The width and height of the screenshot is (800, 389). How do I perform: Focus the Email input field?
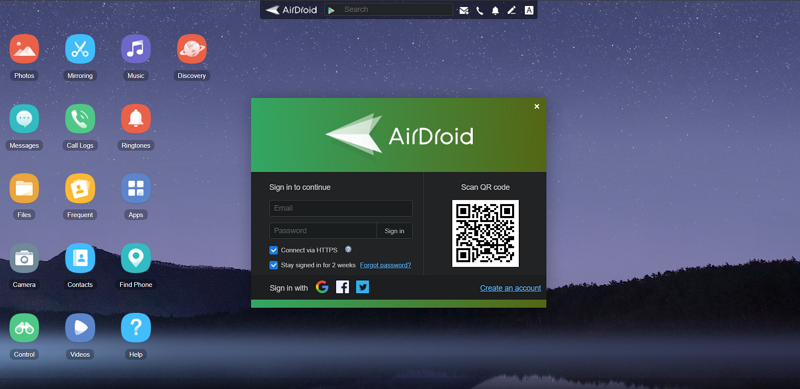[341, 208]
